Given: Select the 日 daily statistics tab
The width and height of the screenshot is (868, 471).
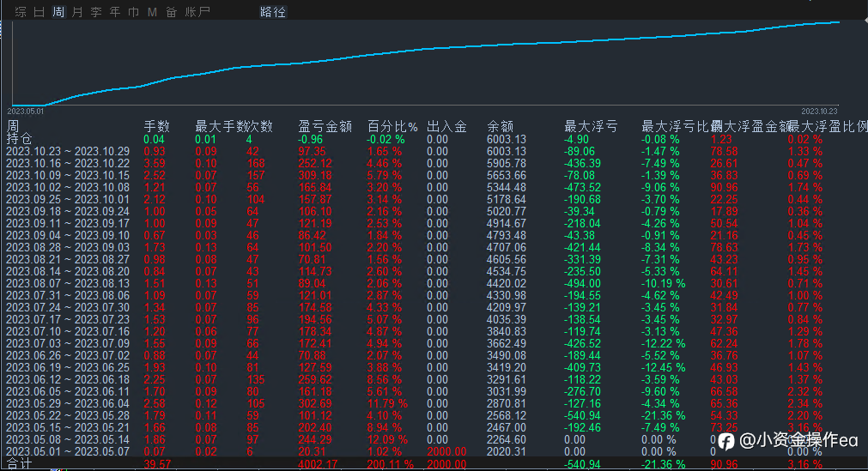Looking at the screenshot, I should pyautogui.click(x=39, y=12).
